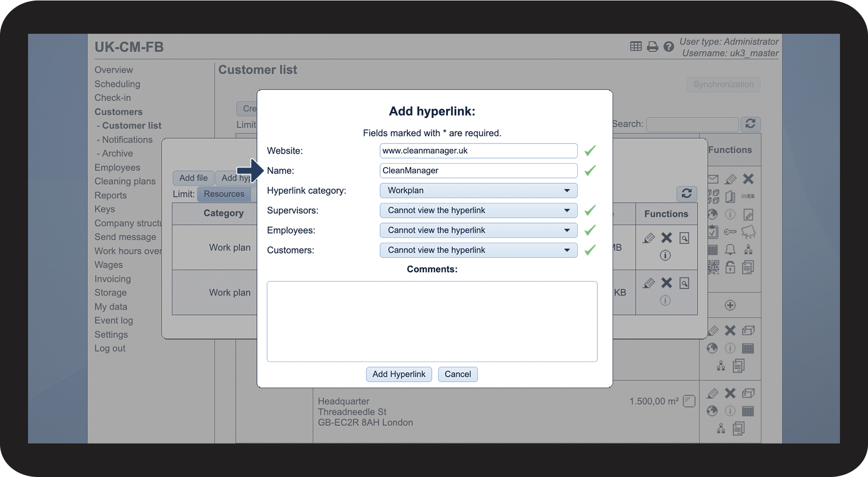Go to Scheduling in the sidebar
This screenshot has height=477, width=868.
point(117,84)
